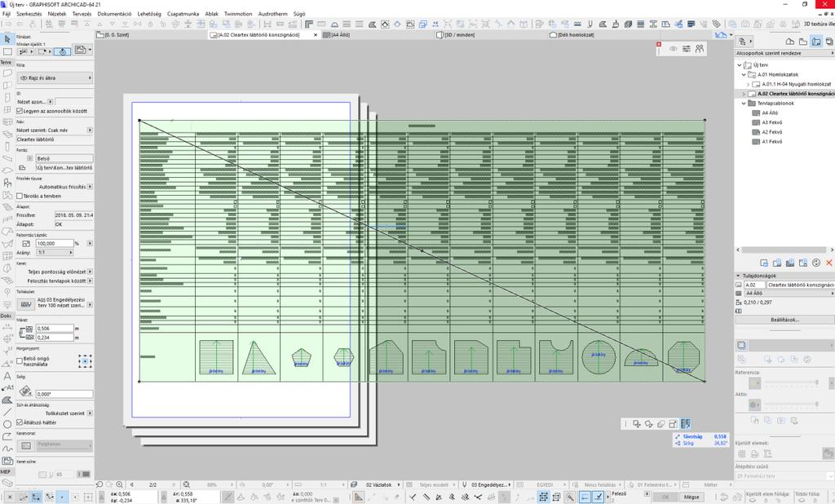This screenshot has height=504, width=835.
Task: Expand 'A.02 Cleartex lábtörlő' tree item
Action: pyautogui.click(x=744, y=94)
